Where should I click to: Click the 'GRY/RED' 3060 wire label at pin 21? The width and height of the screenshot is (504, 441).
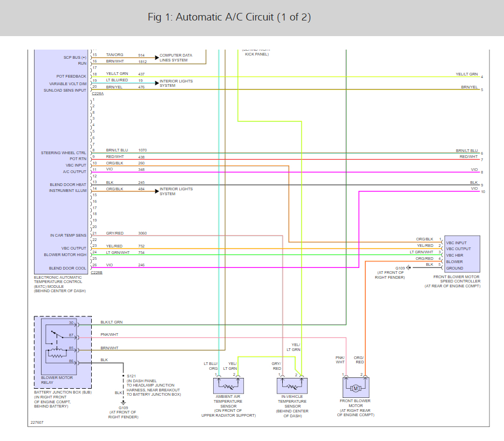(115, 233)
